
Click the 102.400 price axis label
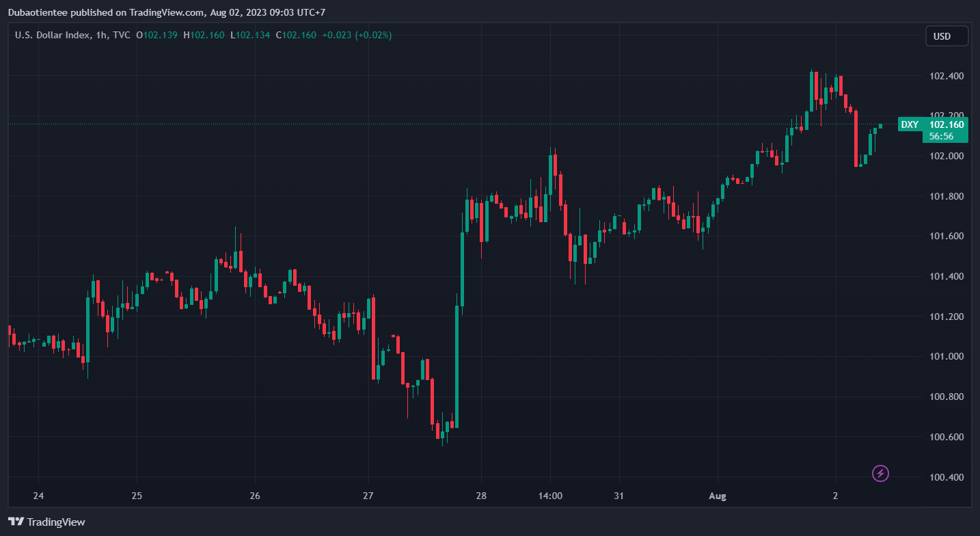(x=947, y=76)
